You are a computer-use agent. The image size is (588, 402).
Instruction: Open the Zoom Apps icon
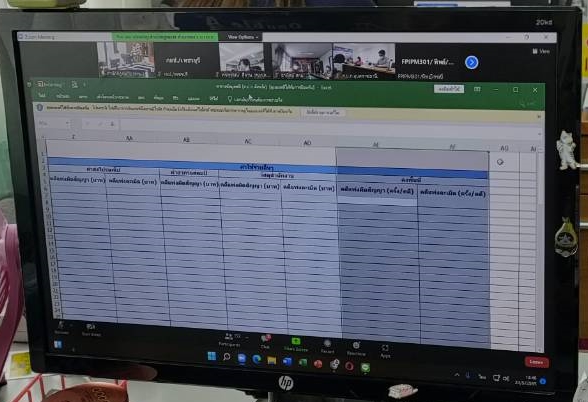(385, 351)
